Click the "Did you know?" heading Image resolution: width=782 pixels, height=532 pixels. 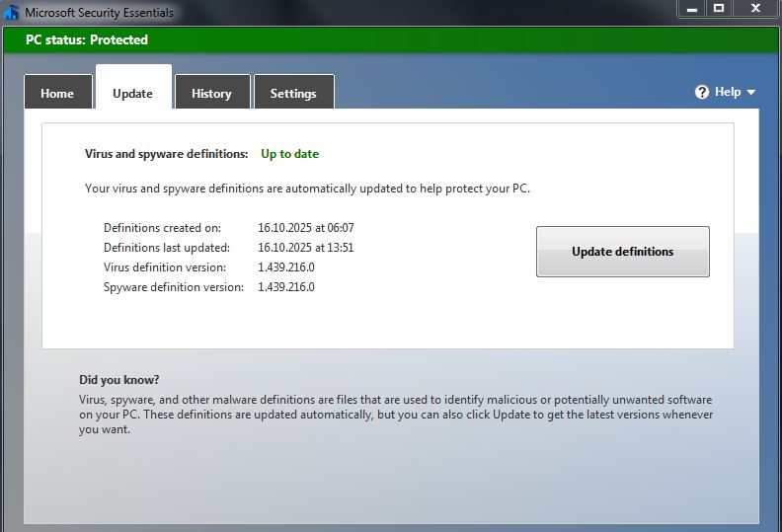pyautogui.click(x=118, y=380)
